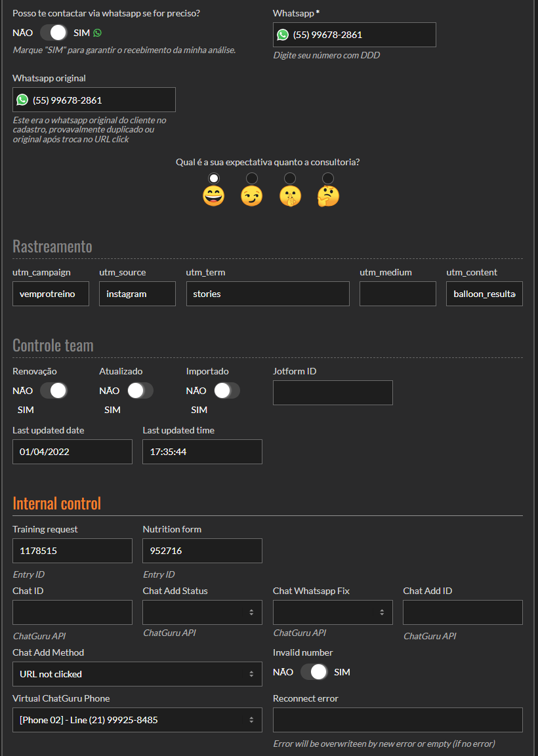The image size is (538, 756).
Task: Click the Whatsapp original input field
Action: click(x=94, y=100)
